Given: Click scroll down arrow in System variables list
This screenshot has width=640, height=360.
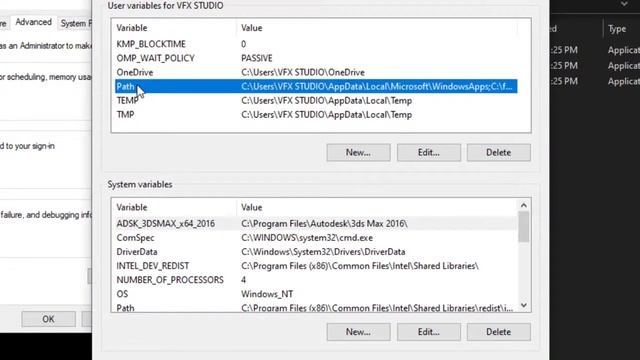Looking at the screenshot, I should [524, 306].
